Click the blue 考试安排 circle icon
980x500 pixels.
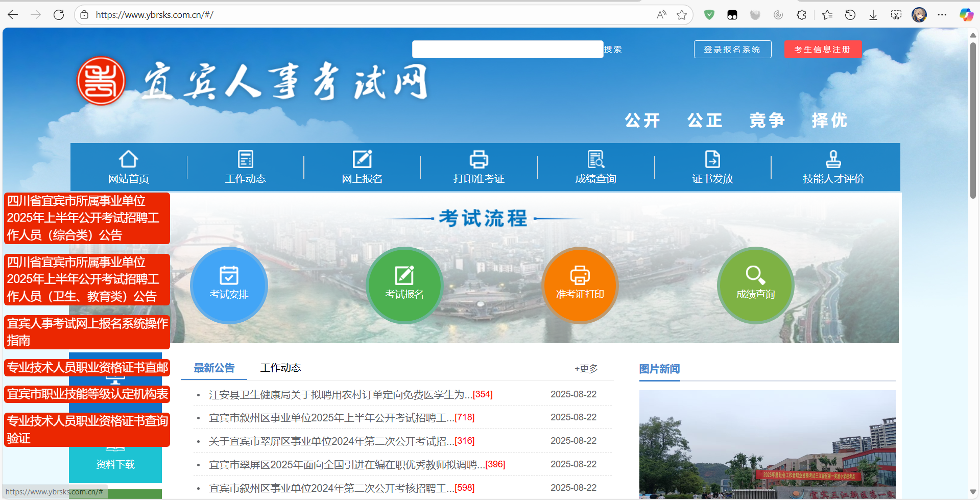coord(228,285)
